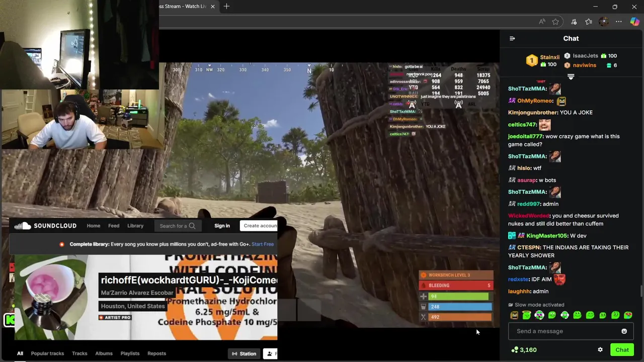This screenshot has width=644, height=362.
Task: Launch Copilot from the browser toolbar
Action: (634, 22)
